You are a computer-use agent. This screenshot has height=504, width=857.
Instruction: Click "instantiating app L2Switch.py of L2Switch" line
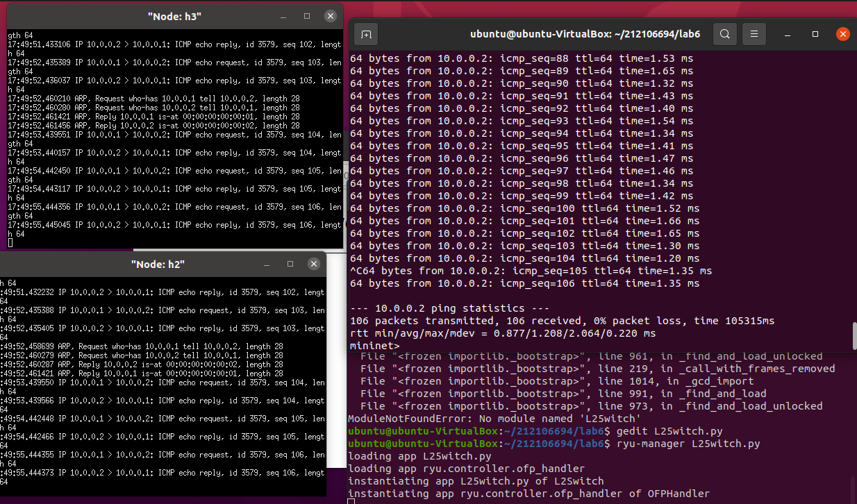pos(476,481)
